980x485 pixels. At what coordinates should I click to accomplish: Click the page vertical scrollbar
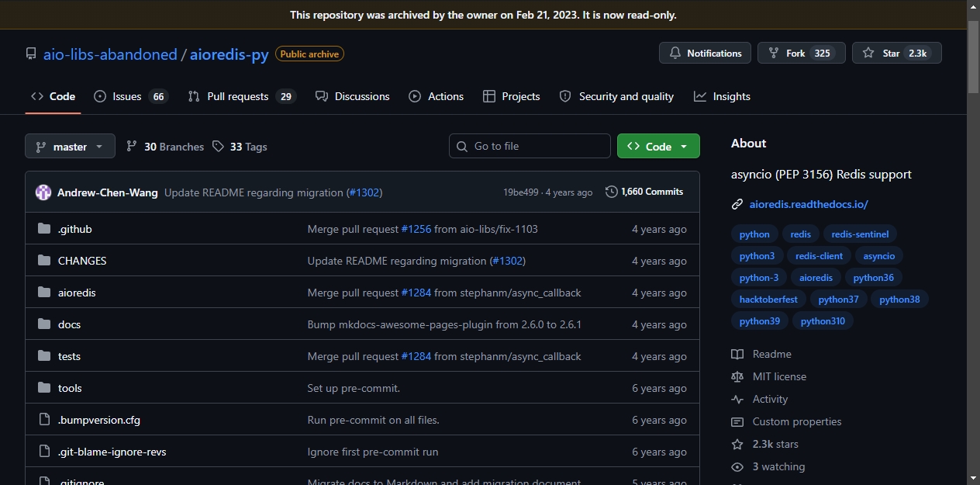[x=973, y=56]
